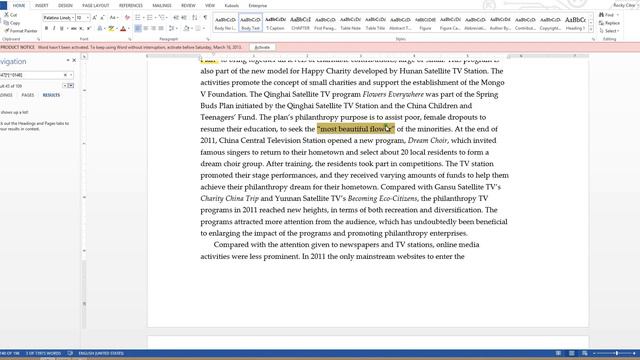Open the INSERT ribbon tab
Image resolution: width=640 pixels, height=360 pixels.
(x=41, y=6)
